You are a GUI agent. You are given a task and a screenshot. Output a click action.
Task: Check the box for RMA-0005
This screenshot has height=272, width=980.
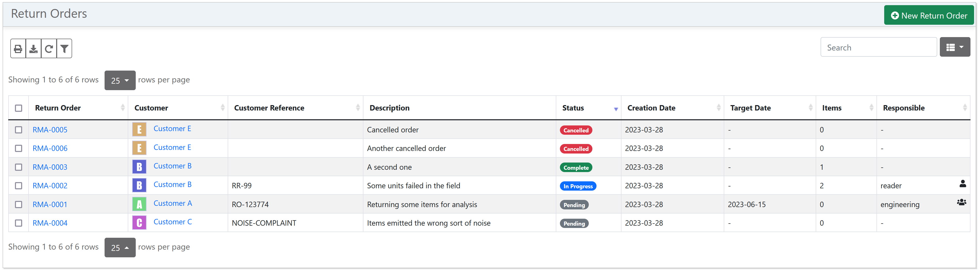tap(19, 130)
